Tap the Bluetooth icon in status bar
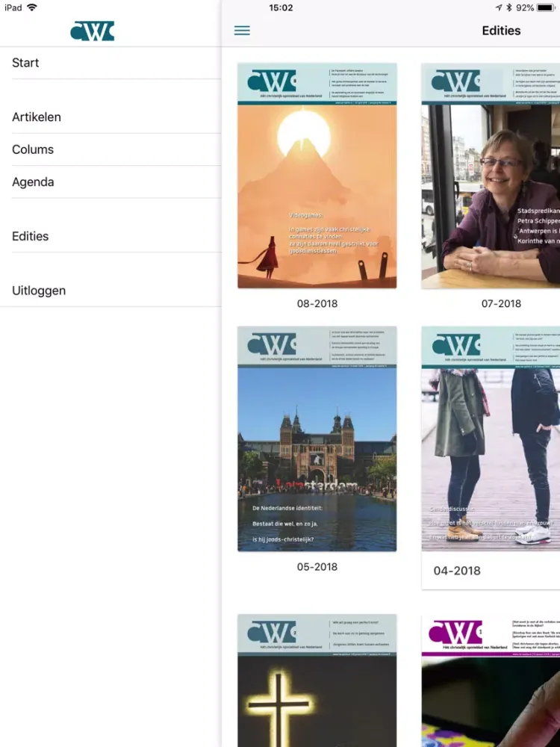The image size is (560, 747). 508,7
